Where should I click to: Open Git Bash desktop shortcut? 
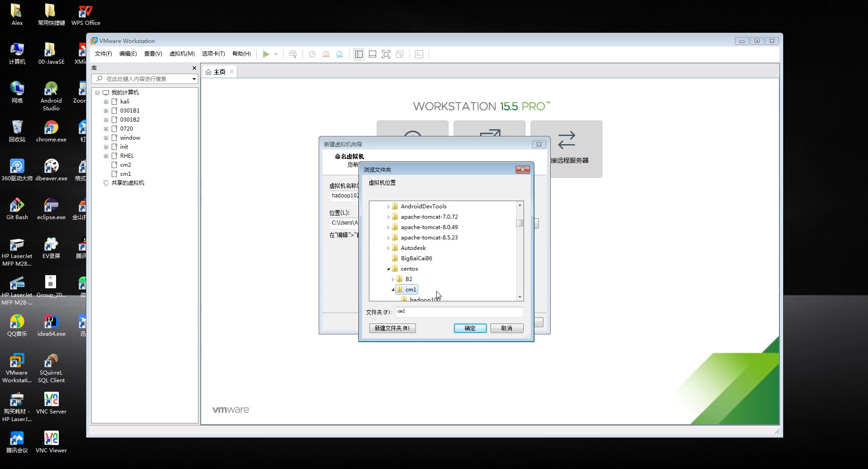[17, 209]
